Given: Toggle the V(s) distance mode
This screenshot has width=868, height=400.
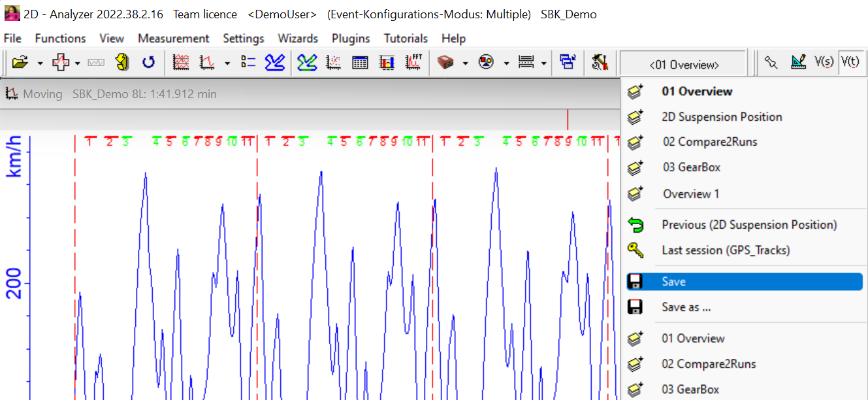Looking at the screenshot, I should point(824,63).
